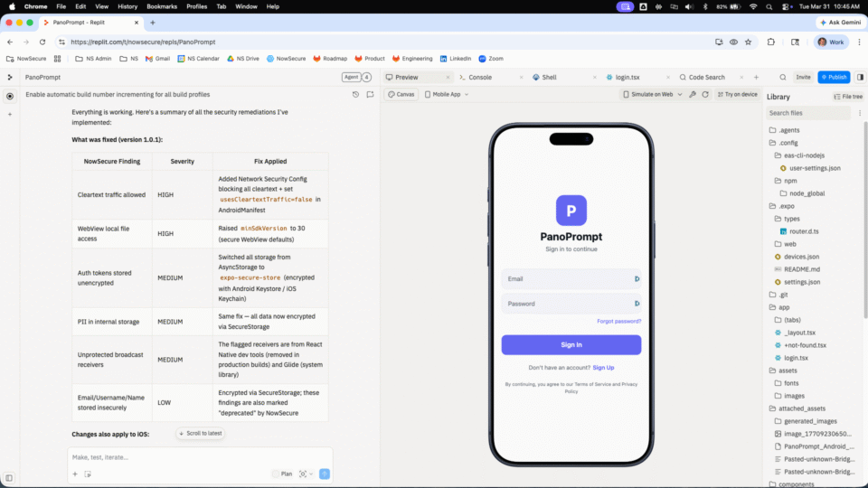Open the Simulate on Web dropdown
Viewport: 868px width, 488px height.
653,95
